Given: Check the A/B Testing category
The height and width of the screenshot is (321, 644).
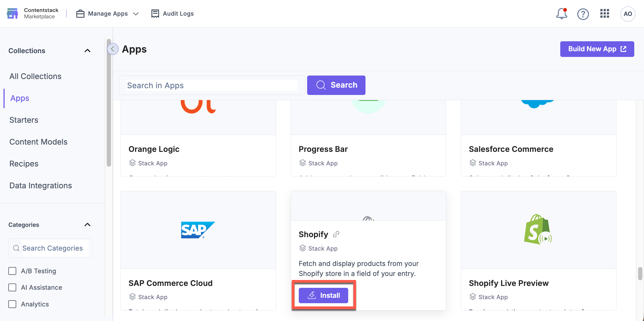Looking at the screenshot, I should click(12, 271).
